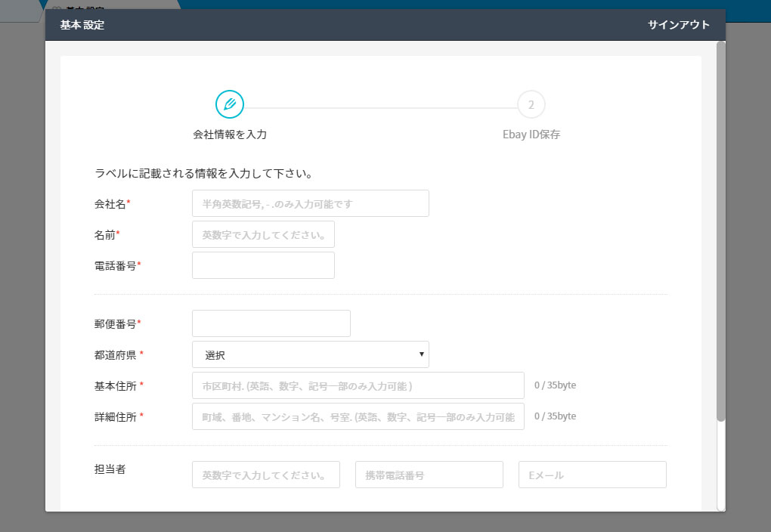Click the step 2 circle for Ebay ID保存

click(x=531, y=104)
